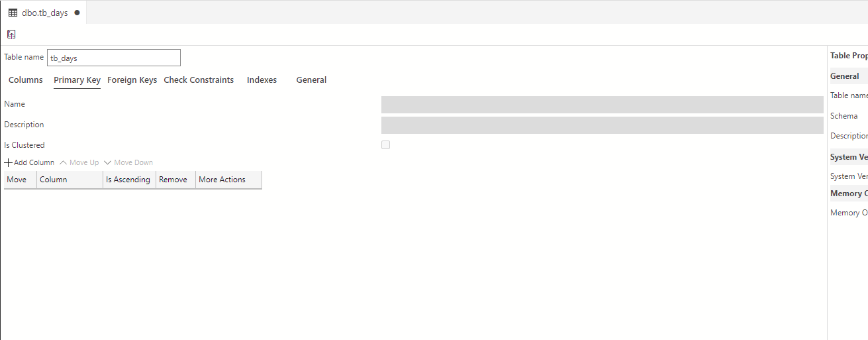Click the More Actions column header
868x340 pixels.
229,180
